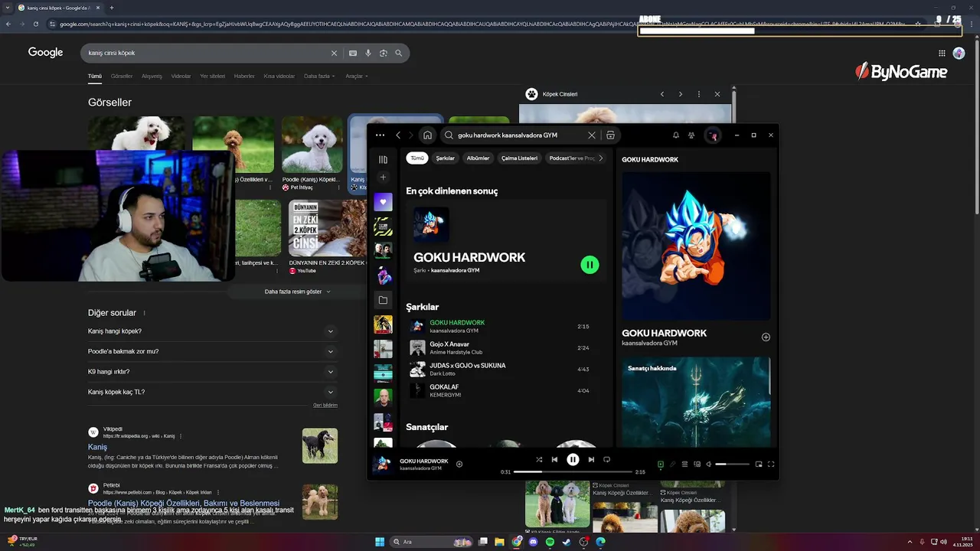Open Liked Songs in Spotify sidebar

pyautogui.click(x=383, y=202)
